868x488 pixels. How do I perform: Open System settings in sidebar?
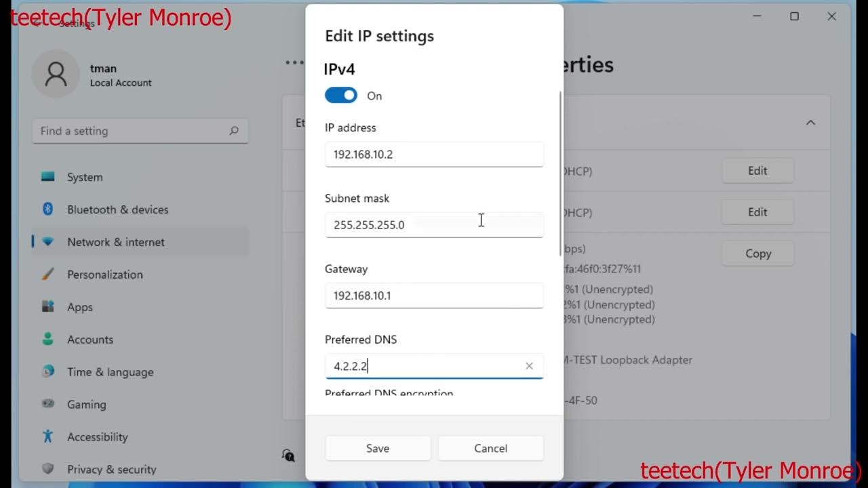140,177
